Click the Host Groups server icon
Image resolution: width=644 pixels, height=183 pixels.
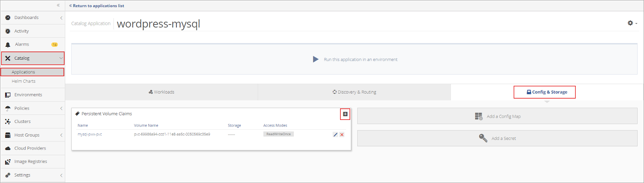tap(8, 135)
